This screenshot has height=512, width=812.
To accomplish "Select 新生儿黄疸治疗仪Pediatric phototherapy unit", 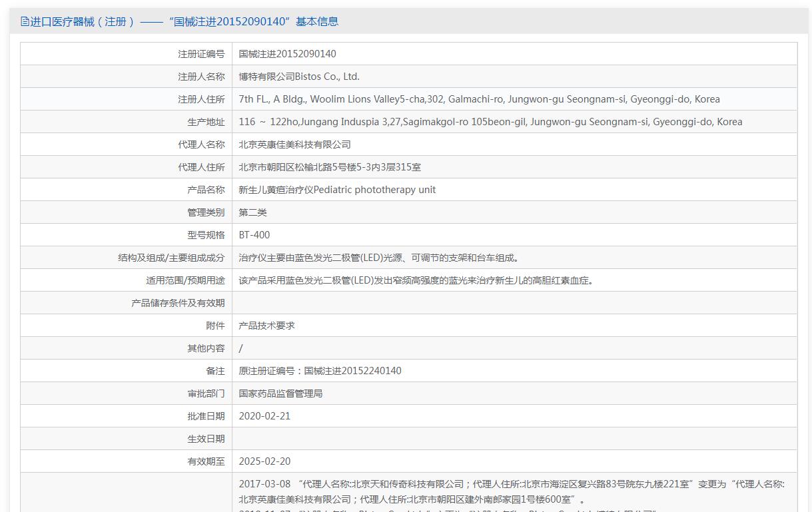I will click(337, 190).
